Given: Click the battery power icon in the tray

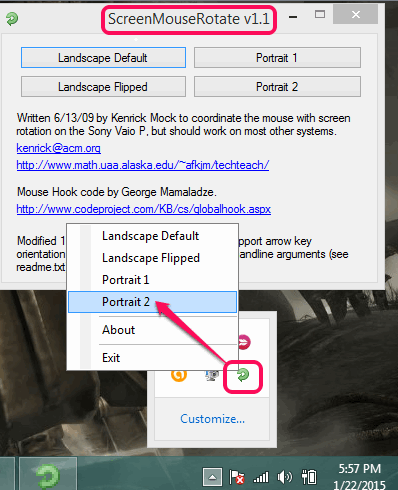Looking at the screenshot, I should pyautogui.click(x=309, y=477).
